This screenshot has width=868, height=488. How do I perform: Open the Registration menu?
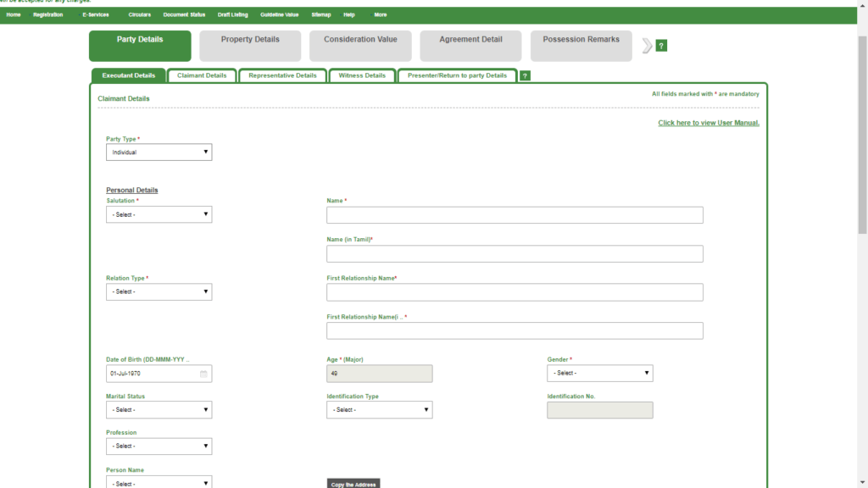click(x=47, y=15)
